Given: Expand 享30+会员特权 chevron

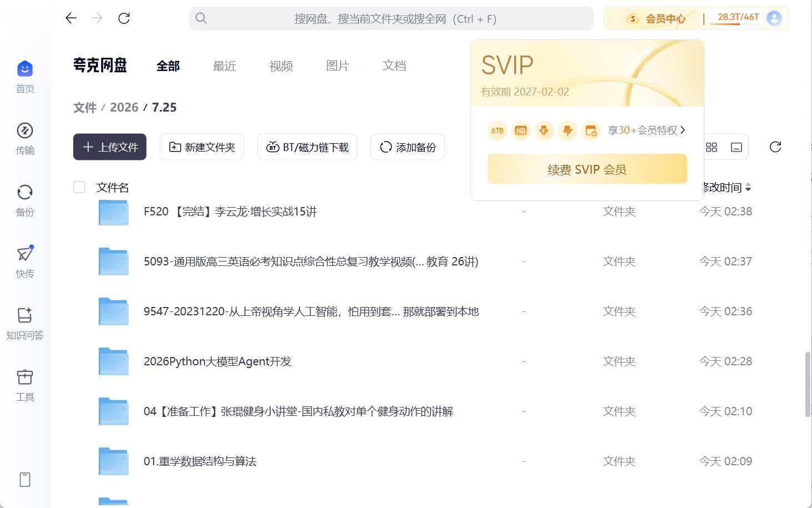Looking at the screenshot, I should tap(683, 130).
